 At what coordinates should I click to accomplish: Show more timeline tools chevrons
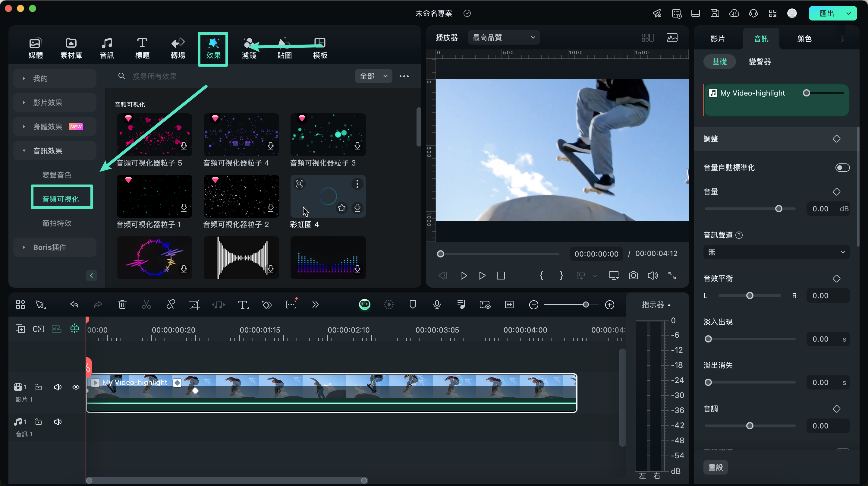coord(315,305)
